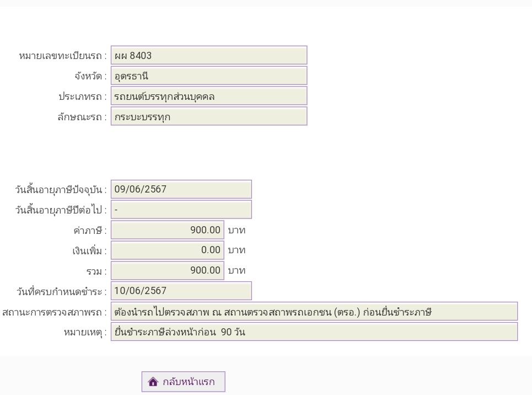Click the due date field 10/06/2567

[181, 291]
